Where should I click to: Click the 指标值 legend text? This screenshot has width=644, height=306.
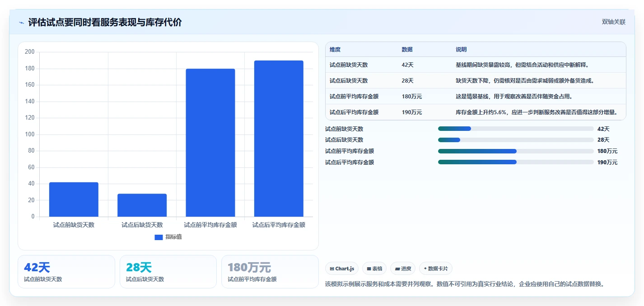pyautogui.click(x=173, y=237)
